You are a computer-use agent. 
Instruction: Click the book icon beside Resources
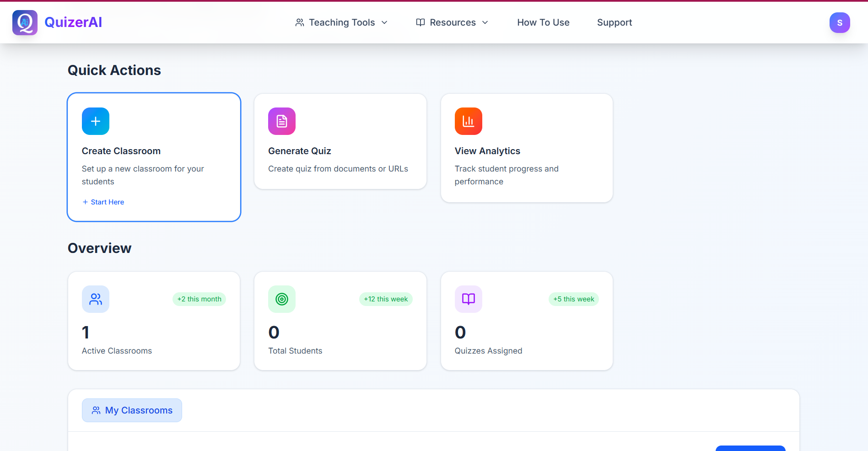pos(421,22)
